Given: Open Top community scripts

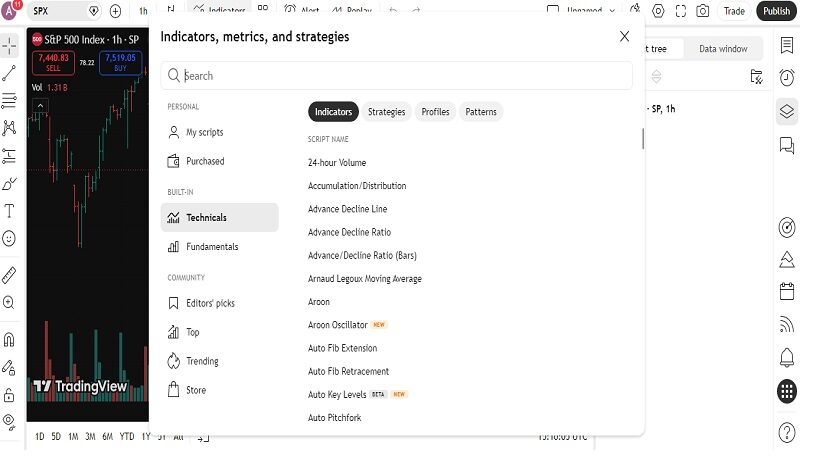Looking at the screenshot, I should pyautogui.click(x=220, y=332).
